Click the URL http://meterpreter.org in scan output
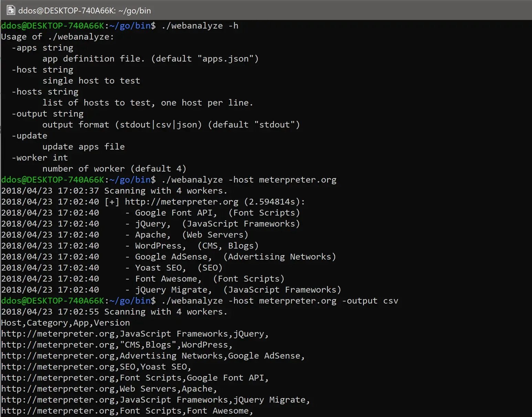 click(x=181, y=202)
